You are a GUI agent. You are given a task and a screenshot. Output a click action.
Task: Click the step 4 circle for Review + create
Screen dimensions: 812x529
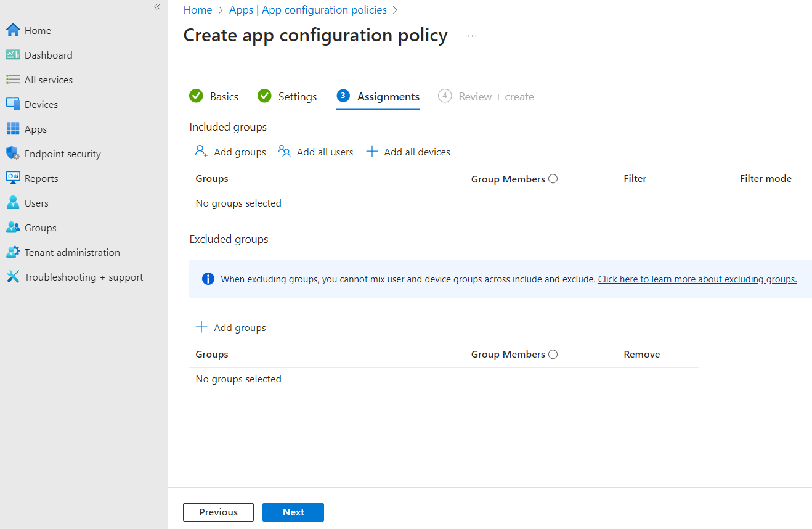click(x=445, y=96)
